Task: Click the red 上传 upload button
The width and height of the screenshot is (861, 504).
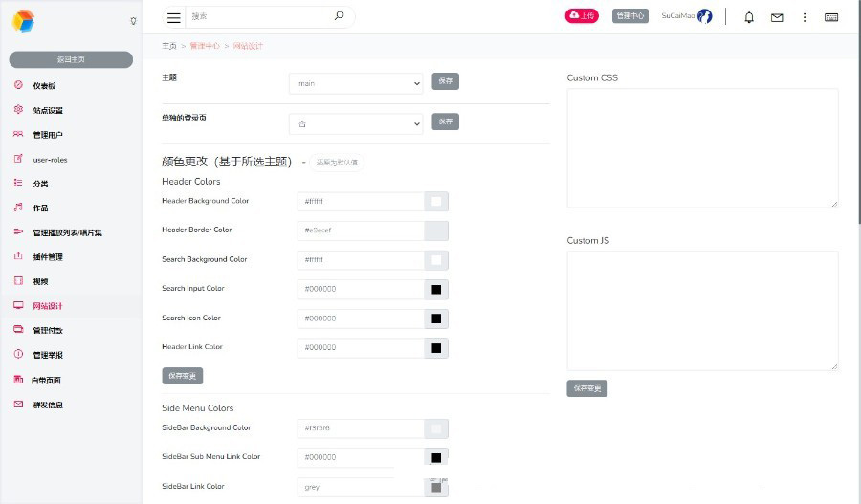Action: pos(582,16)
